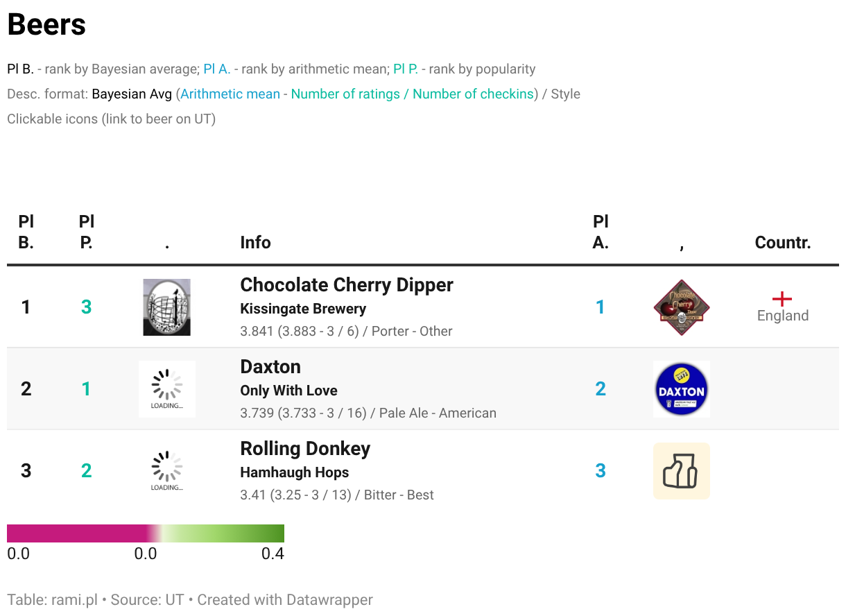Click the blue Daxton beer badge
Screen dimensions: 846x616
[x=682, y=389]
